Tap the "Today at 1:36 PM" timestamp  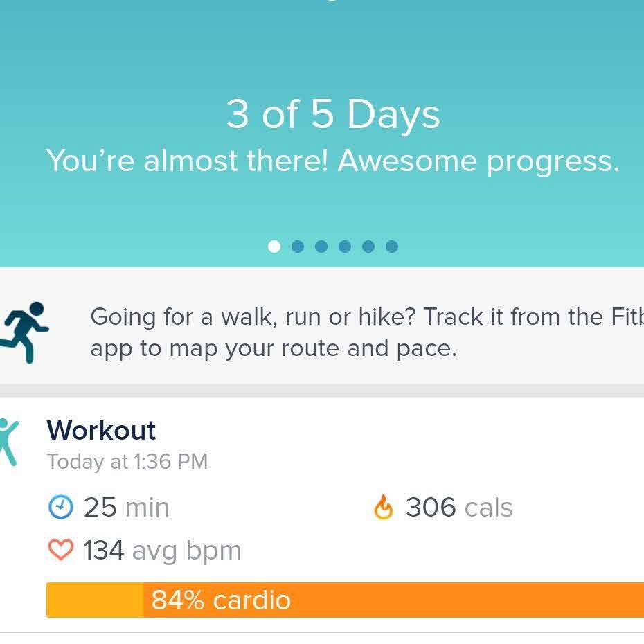127,462
